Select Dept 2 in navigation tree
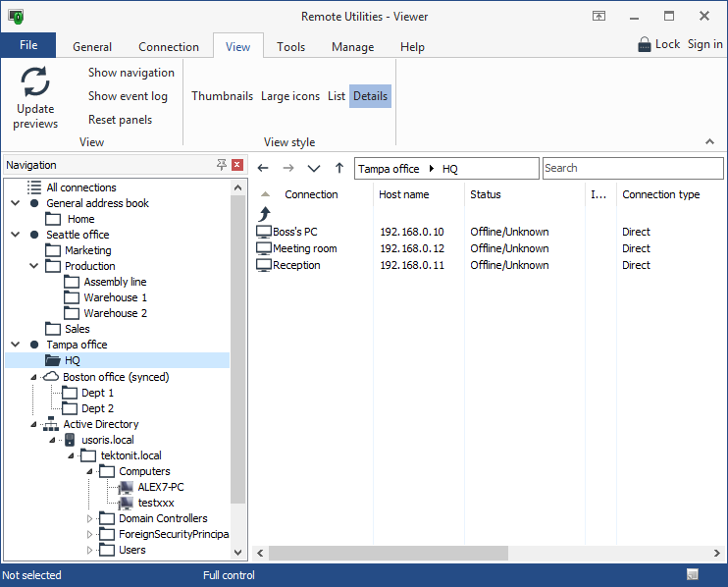Screen dimensions: 728x587 point(97,408)
